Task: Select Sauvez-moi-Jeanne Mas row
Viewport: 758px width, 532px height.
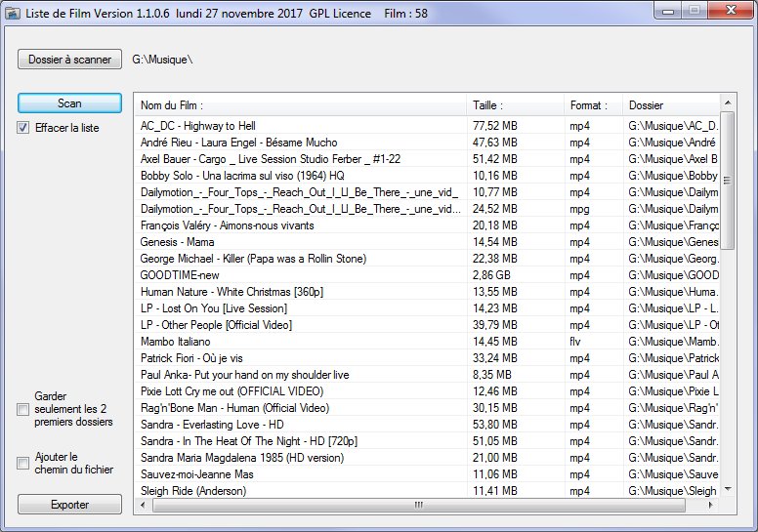Action: [427, 474]
